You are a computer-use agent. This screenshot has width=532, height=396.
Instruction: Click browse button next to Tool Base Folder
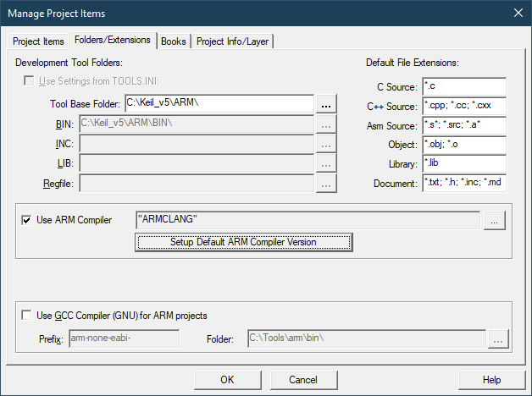pyautogui.click(x=327, y=104)
